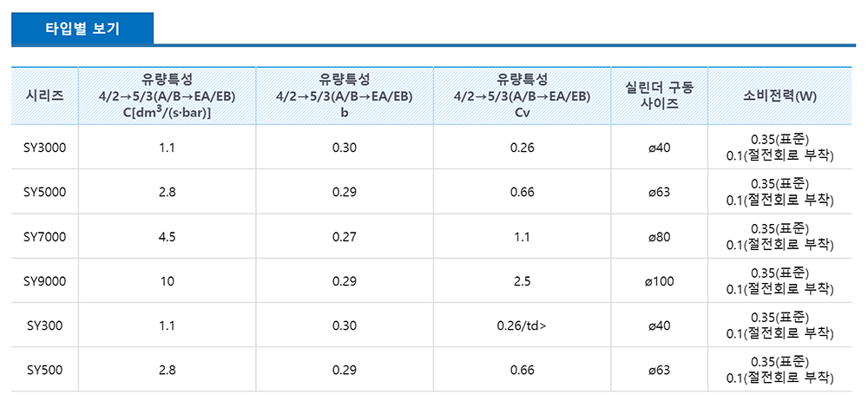Select the C value 4.5 in SY7000 row
This screenshot has height=395, width=868.
click(168, 236)
